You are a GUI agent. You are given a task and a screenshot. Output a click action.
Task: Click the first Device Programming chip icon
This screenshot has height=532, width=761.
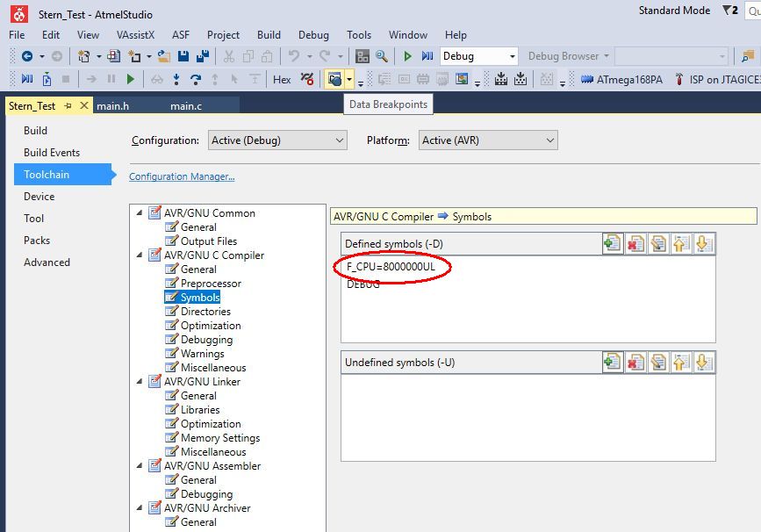501,79
